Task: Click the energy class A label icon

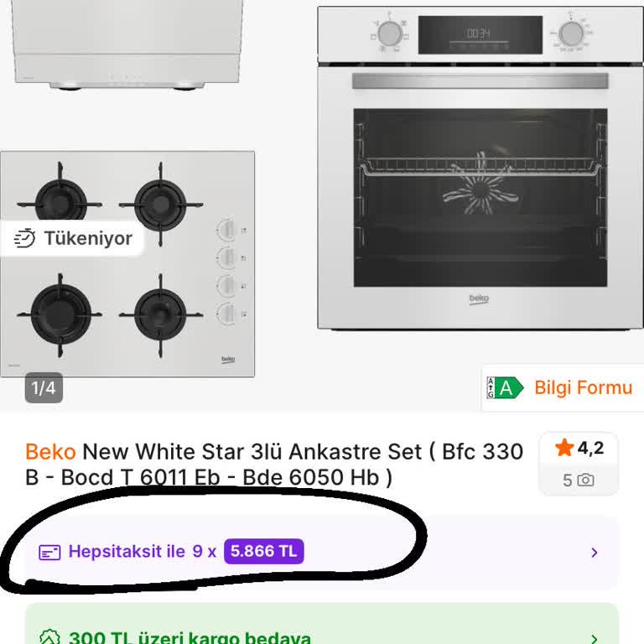Action: click(x=505, y=387)
